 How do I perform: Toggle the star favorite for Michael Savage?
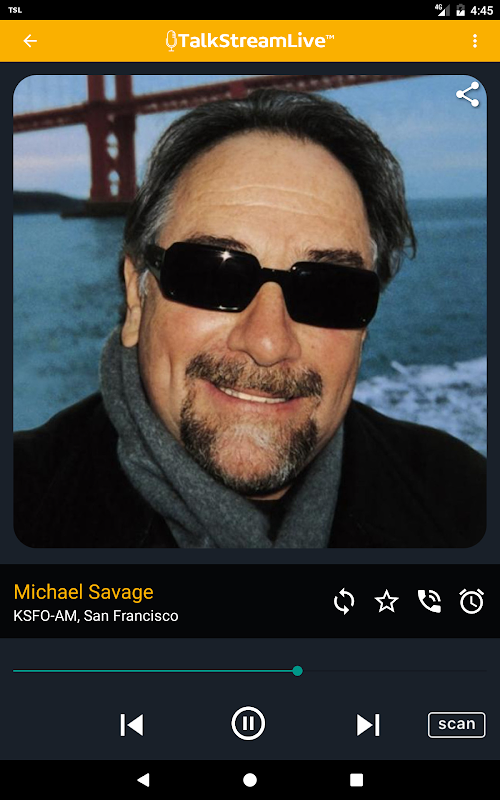tap(386, 602)
